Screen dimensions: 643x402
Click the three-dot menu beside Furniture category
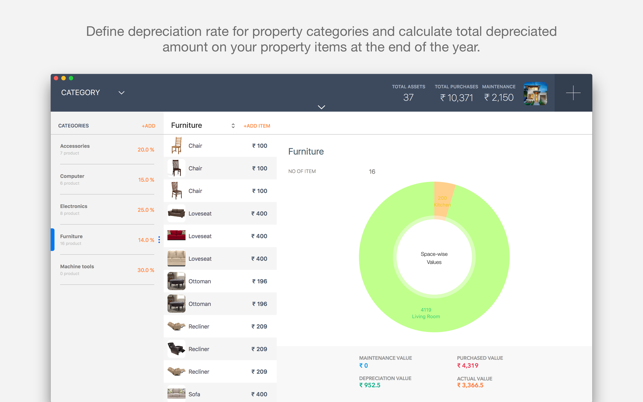(159, 240)
